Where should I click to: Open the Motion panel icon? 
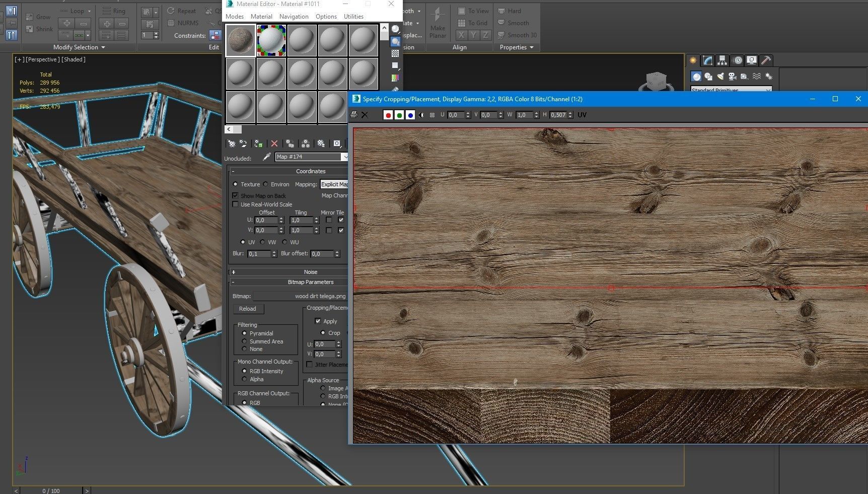click(x=737, y=60)
